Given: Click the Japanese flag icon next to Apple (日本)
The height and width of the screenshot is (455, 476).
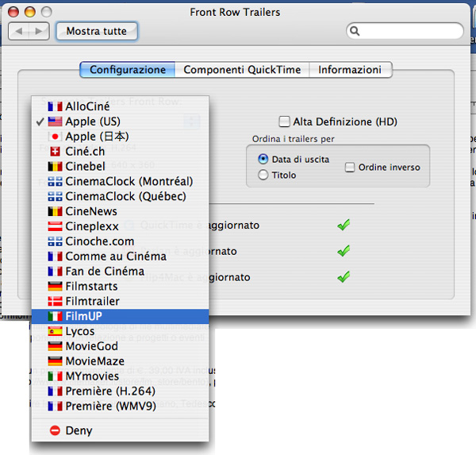Looking at the screenshot, I should (x=55, y=137).
